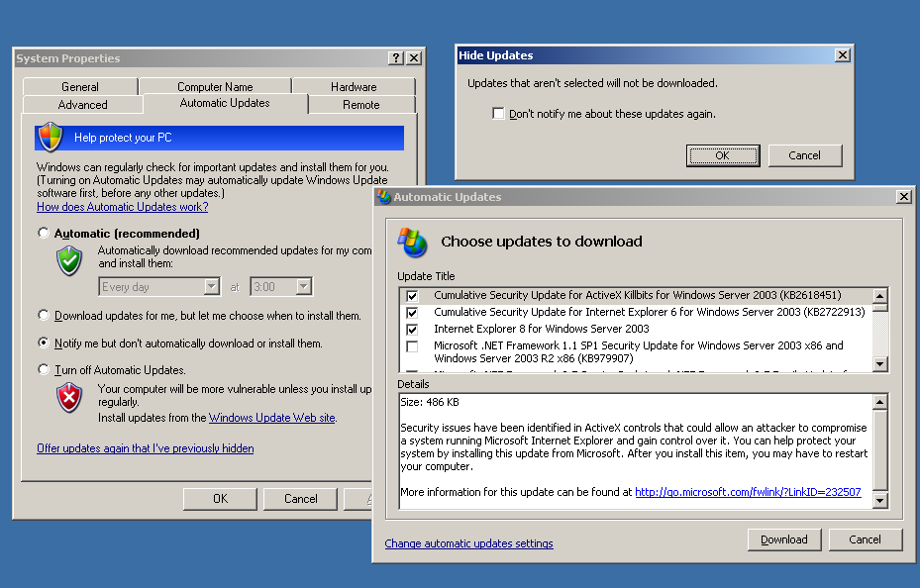Click Cancel in the Automatic Updates window
The height and width of the screenshot is (588, 920).
tap(866, 539)
